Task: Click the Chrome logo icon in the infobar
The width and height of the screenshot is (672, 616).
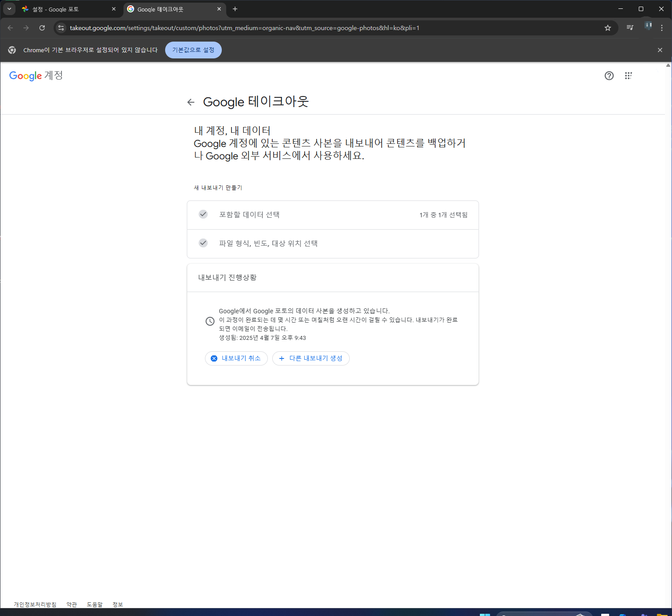Action: (12, 50)
